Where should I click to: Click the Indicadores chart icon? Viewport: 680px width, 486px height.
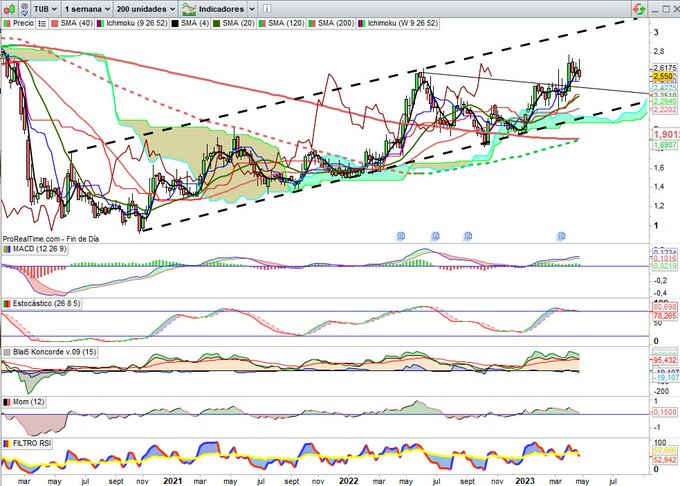(189, 9)
